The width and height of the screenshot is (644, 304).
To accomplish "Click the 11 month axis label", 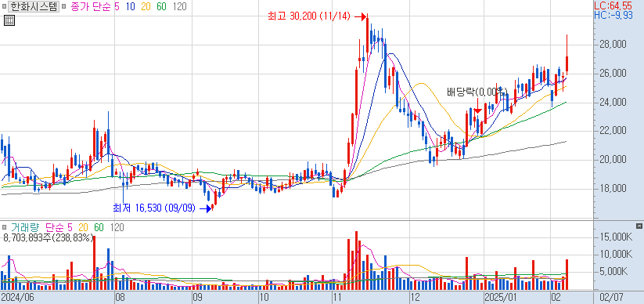I will [x=337, y=297].
